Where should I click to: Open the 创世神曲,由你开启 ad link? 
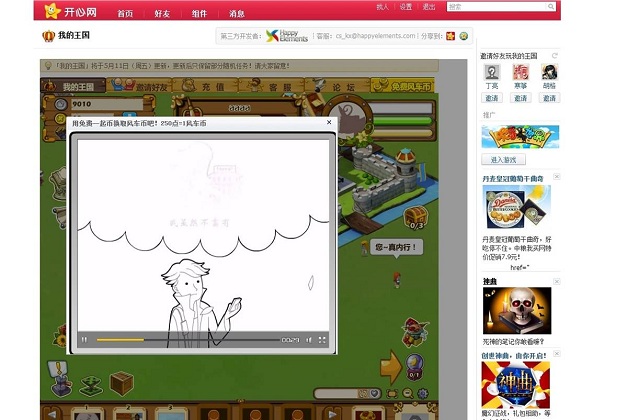coord(513,356)
